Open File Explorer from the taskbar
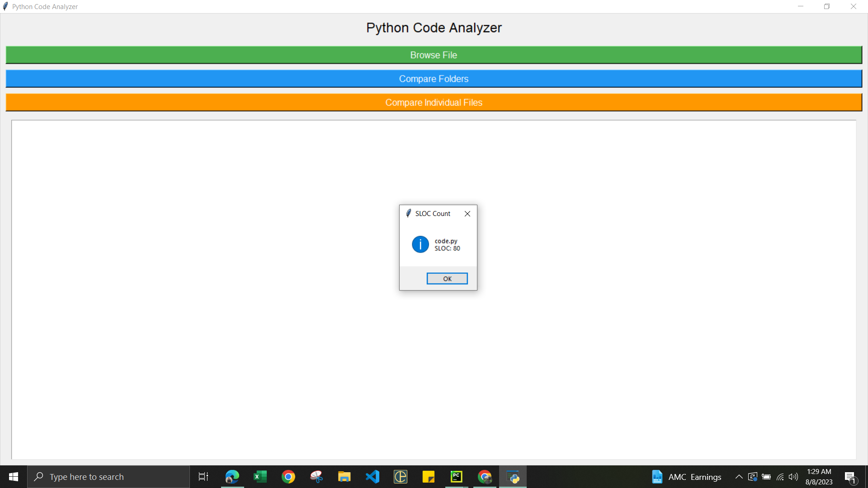The height and width of the screenshot is (488, 868). point(344,477)
